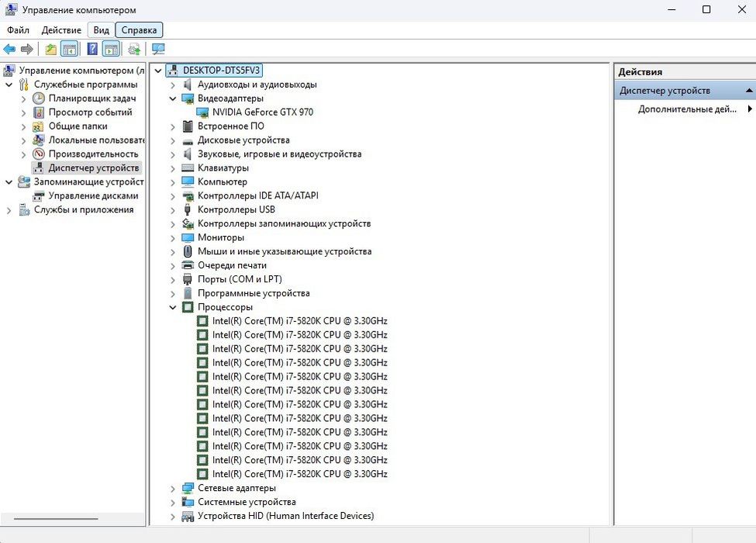Expand the Системные устройства category
This screenshot has width=756, height=543.
click(x=173, y=503)
